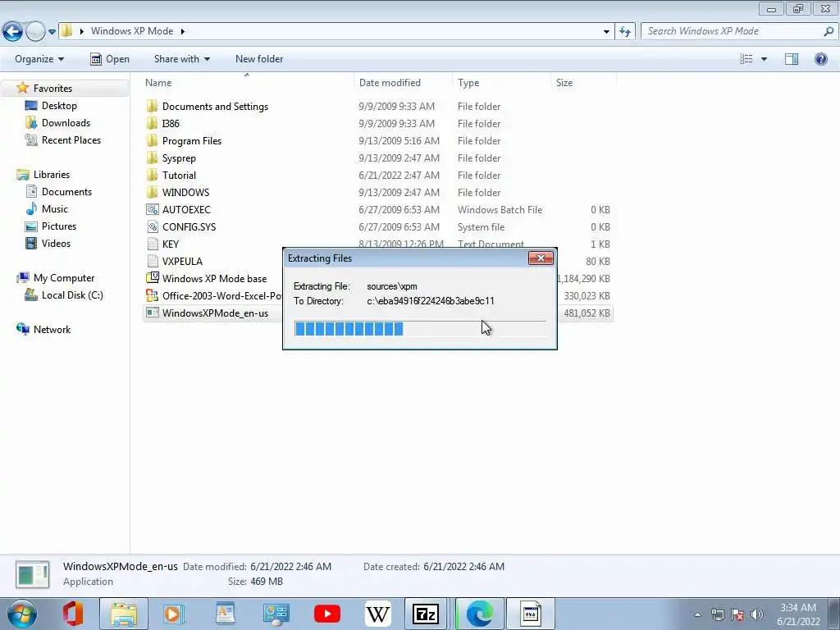The height and width of the screenshot is (630, 840).
Task: Sort by the Type column header
Action: pyautogui.click(x=468, y=83)
